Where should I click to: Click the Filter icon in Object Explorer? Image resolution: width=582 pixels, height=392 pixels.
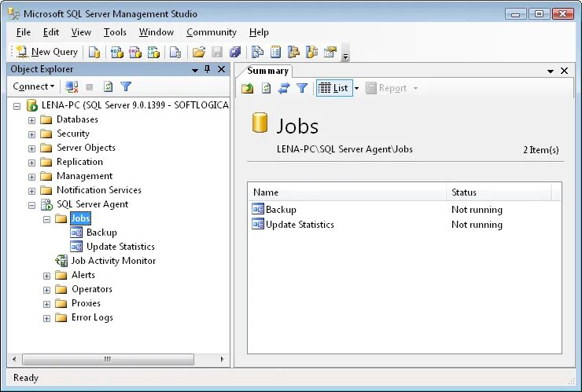coord(126,86)
